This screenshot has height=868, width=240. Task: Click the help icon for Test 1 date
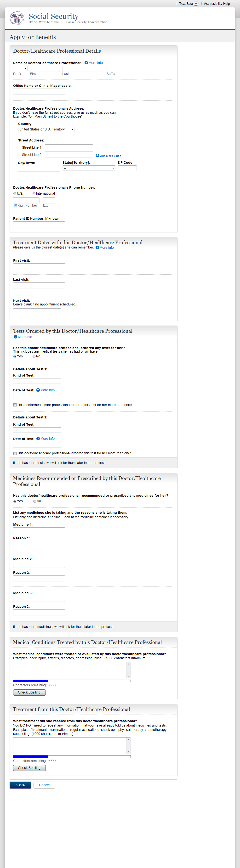[38, 390]
